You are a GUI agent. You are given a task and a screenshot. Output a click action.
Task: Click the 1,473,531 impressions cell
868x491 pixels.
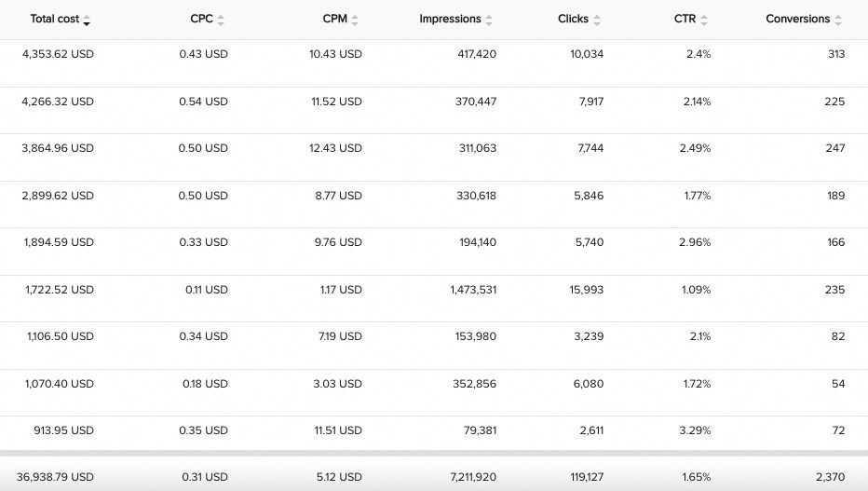click(x=473, y=290)
